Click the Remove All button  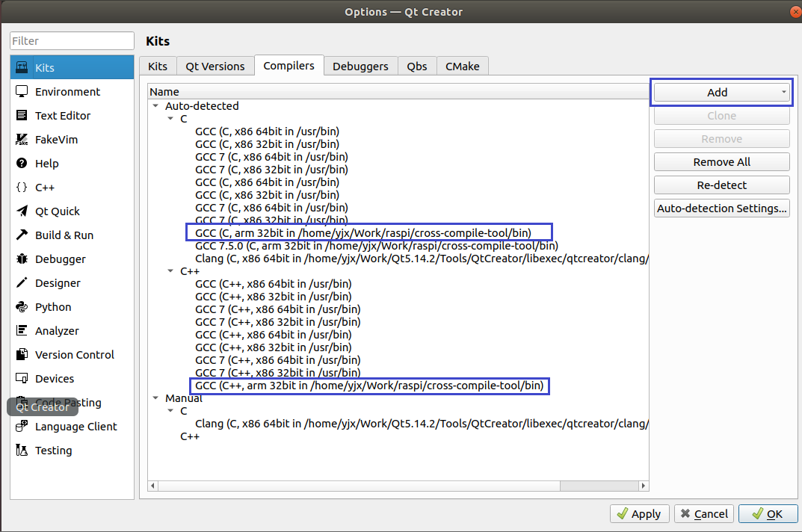coord(722,162)
